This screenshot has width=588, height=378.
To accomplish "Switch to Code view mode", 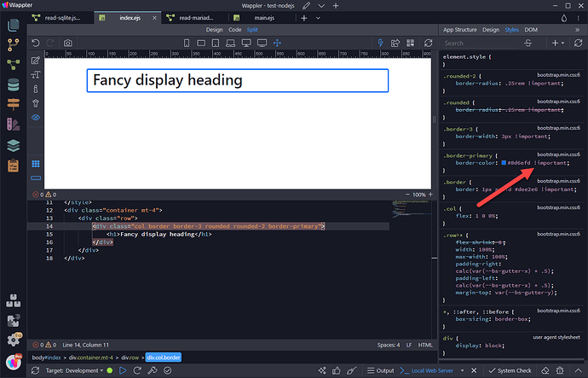I will pyautogui.click(x=234, y=30).
